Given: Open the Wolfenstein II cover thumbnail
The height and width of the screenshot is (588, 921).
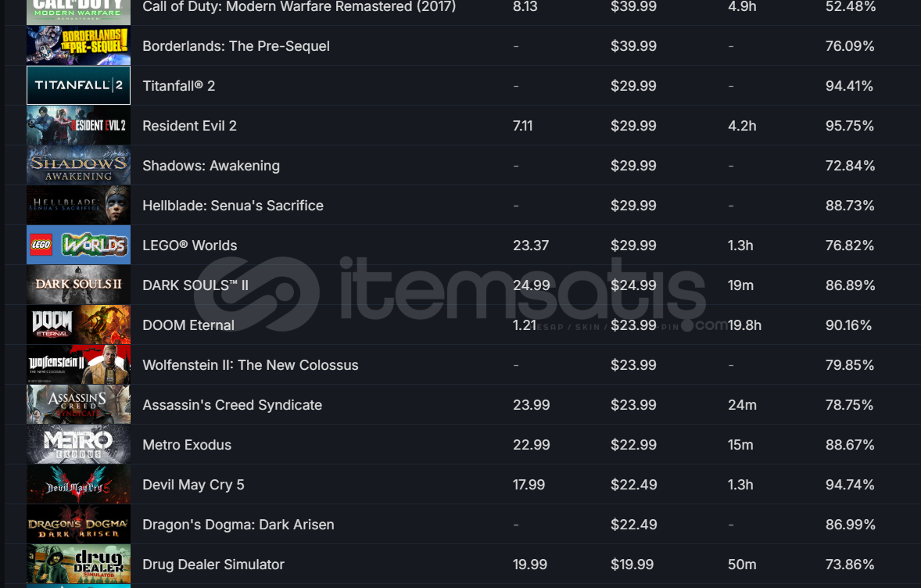Looking at the screenshot, I should click(78, 365).
